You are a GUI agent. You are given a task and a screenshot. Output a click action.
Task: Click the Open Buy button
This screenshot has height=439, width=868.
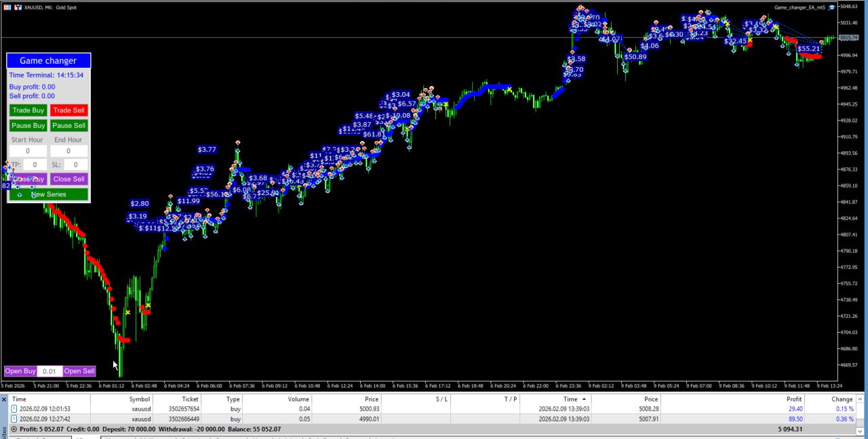[20, 371]
